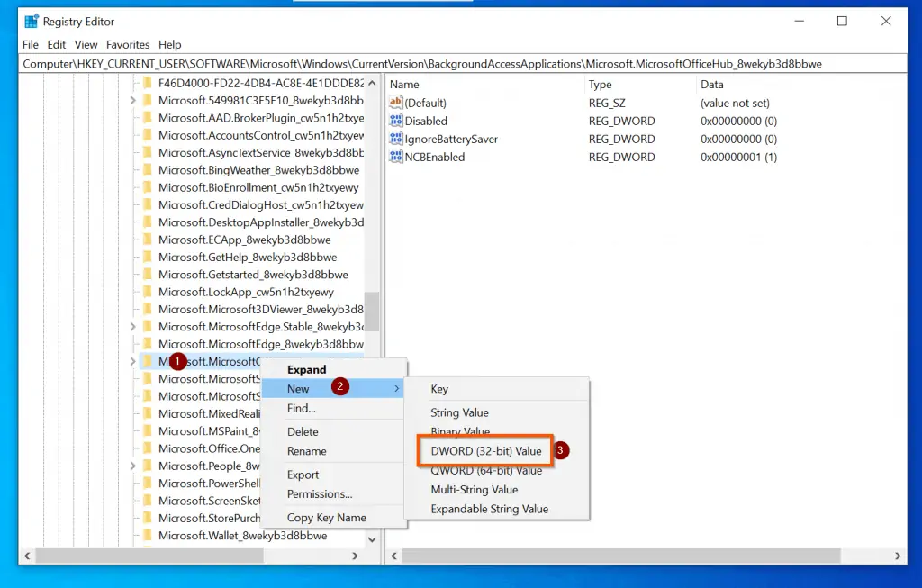Select Microsoft.Wallet key in tree
This screenshot has height=588, width=922.
242,536
